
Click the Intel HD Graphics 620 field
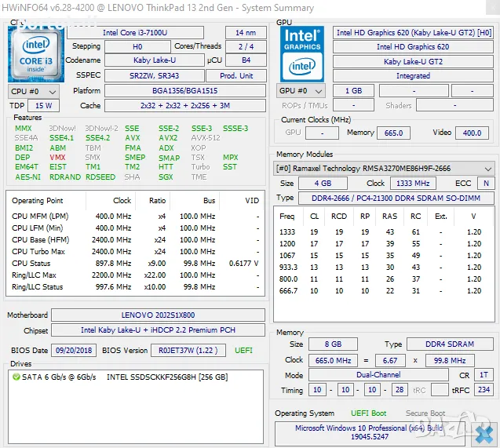413,47
